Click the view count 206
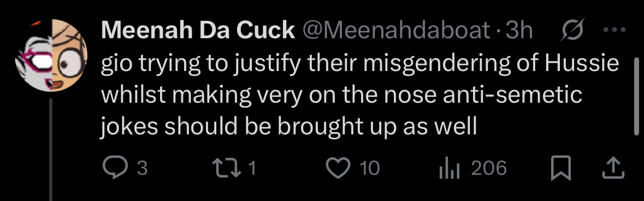644x201 pixels. [489, 169]
